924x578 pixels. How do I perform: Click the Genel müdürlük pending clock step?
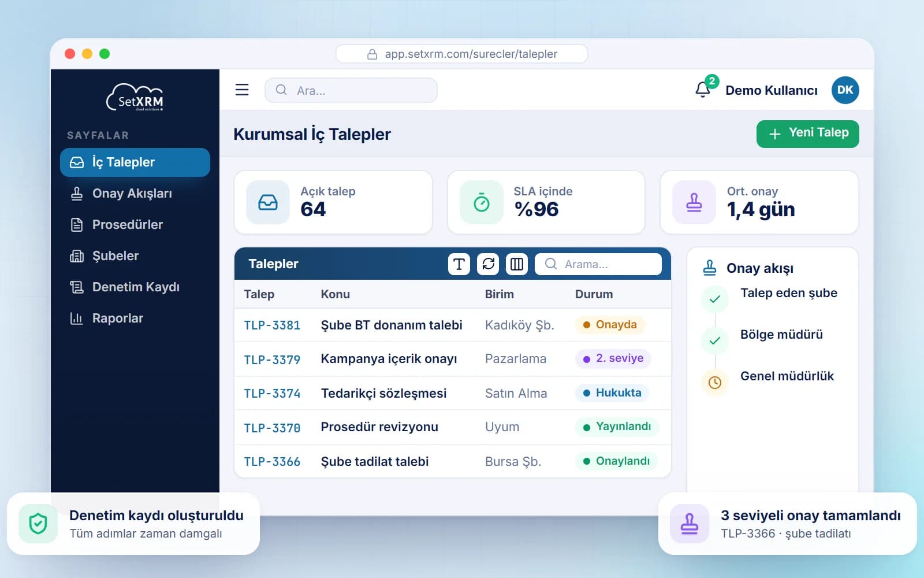[x=715, y=383]
